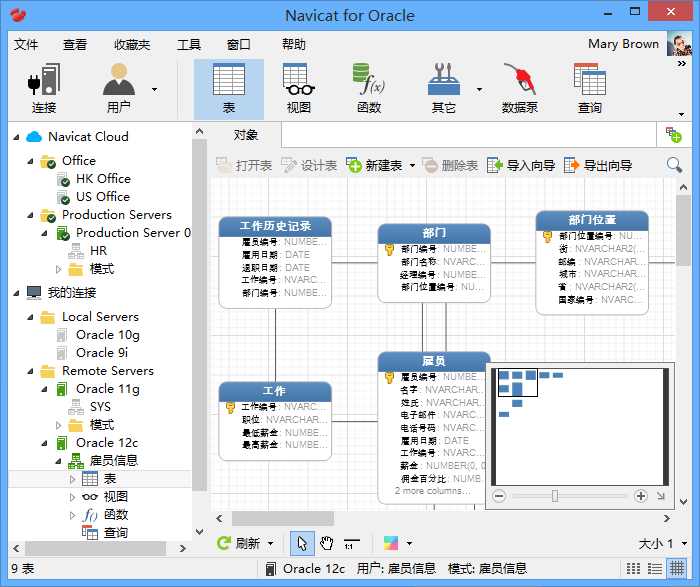Click the 导入向导 button
The image size is (700, 587).
(521, 166)
